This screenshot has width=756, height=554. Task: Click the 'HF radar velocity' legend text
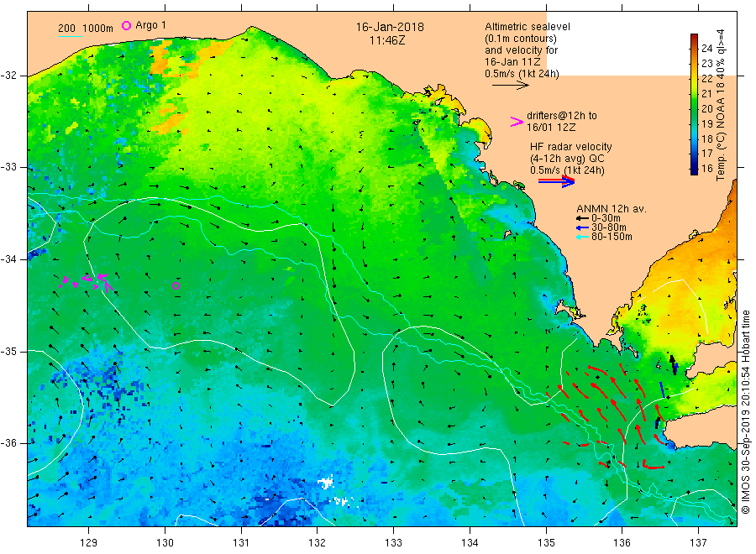(570, 146)
